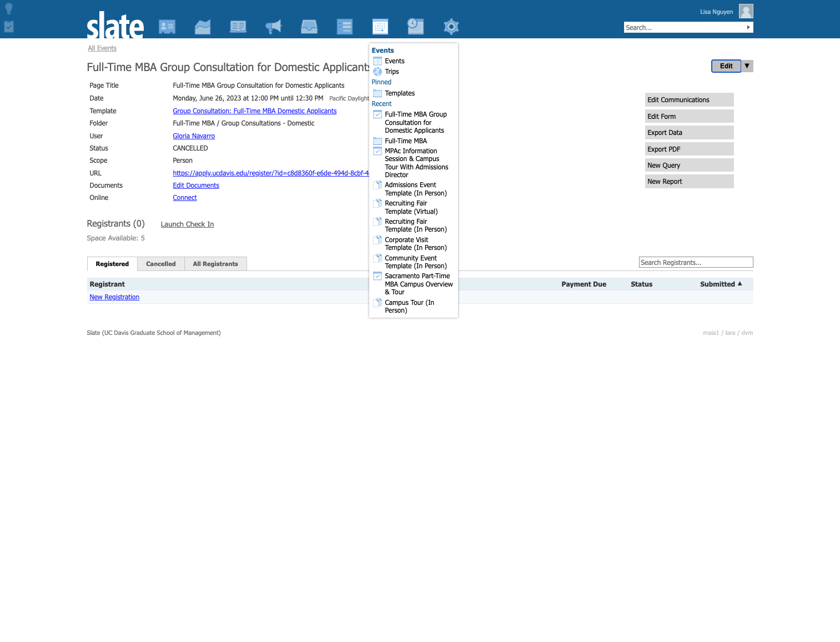
Task: Click New Query
Action: pyautogui.click(x=689, y=165)
